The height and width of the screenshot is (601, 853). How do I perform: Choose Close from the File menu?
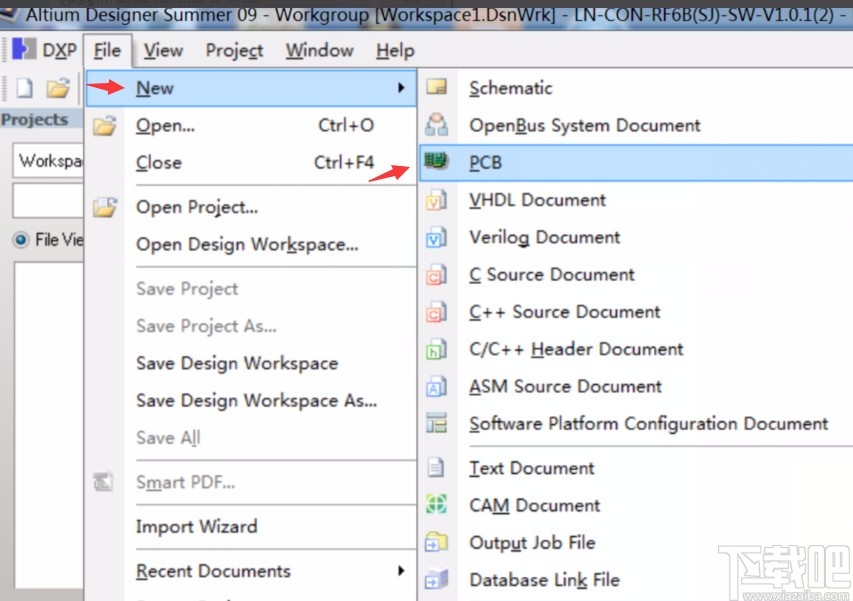point(251,163)
